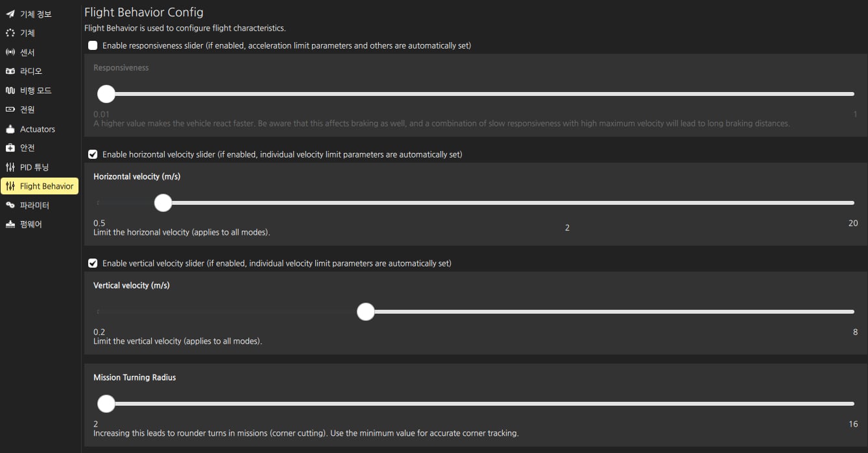Image resolution: width=868 pixels, height=453 pixels.
Task: Click the 안전 medical kit icon
Action: pyautogui.click(x=10, y=148)
